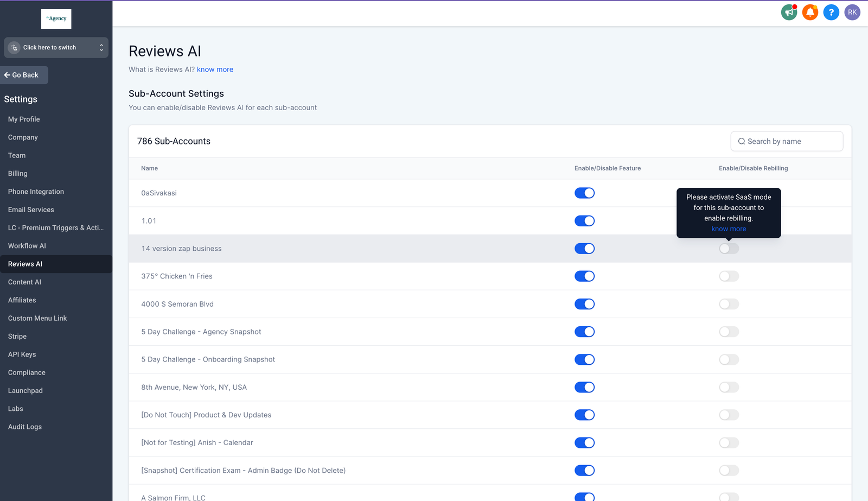This screenshot has height=501, width=868.
Task: Click the switch account icon in sidebar
Action: click(14, 48)
